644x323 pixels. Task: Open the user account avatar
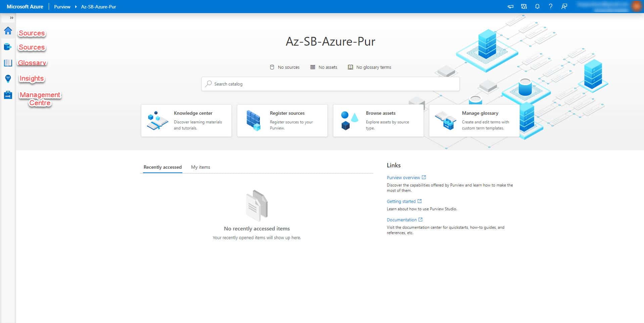[x=636, y=6]
